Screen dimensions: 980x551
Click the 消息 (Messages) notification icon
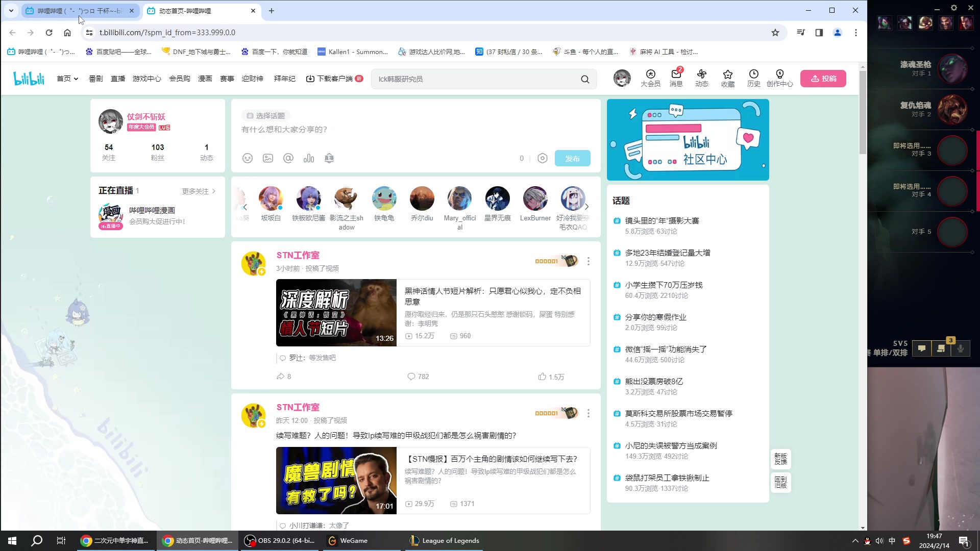coord(676,78)
